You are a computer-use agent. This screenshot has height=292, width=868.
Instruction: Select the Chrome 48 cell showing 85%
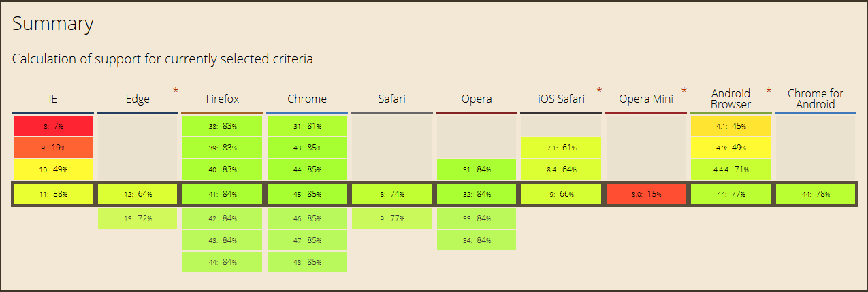(x=307, y=262)
